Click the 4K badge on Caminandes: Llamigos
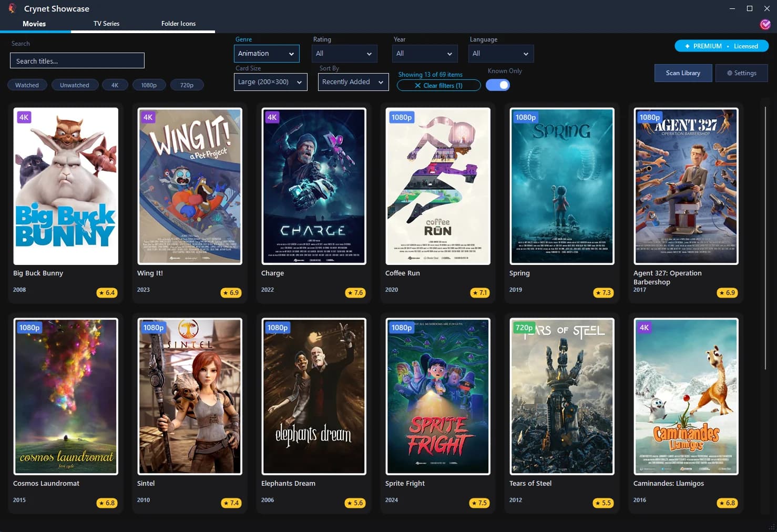Image resolution: width=777 pixels, height=532 pixels. [645, 328]
